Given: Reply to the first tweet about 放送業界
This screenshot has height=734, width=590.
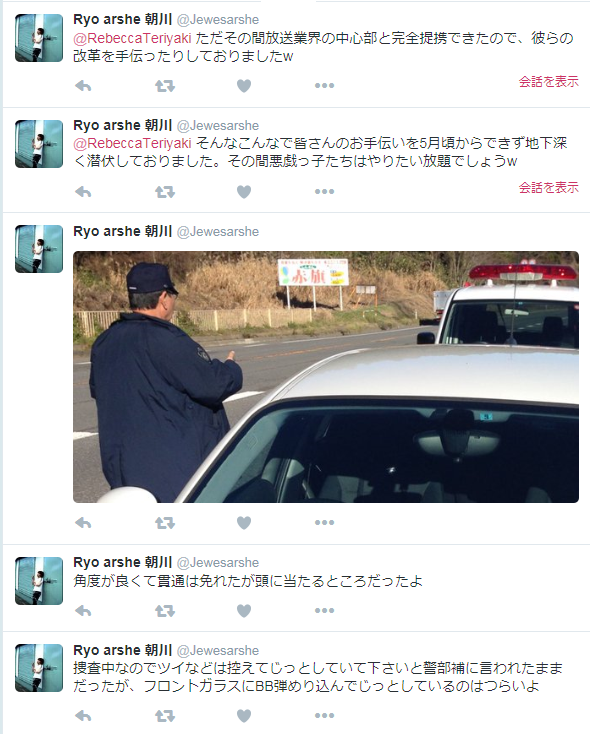Looking at the screenshot, I should pos(83,86).
